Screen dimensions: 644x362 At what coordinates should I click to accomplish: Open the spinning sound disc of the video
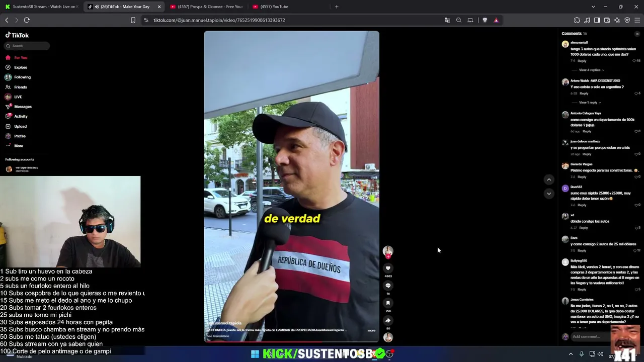tap(388, 337)
